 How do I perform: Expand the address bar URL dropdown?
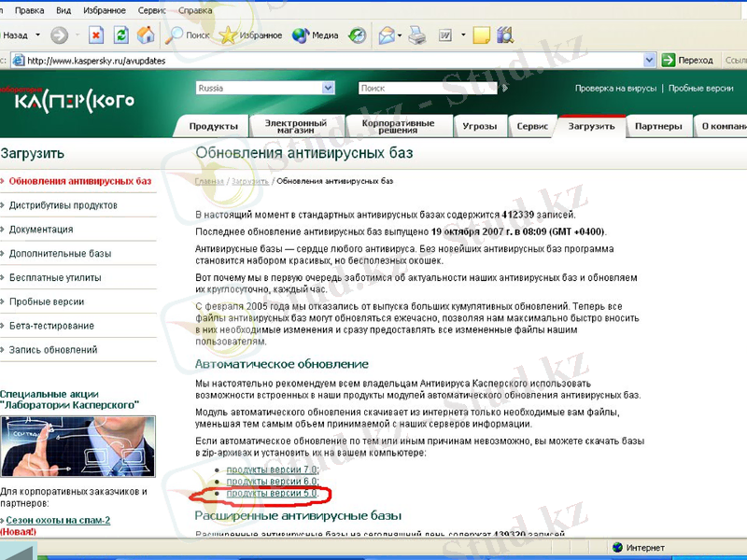pyautogui.click(x=647, y=60)
